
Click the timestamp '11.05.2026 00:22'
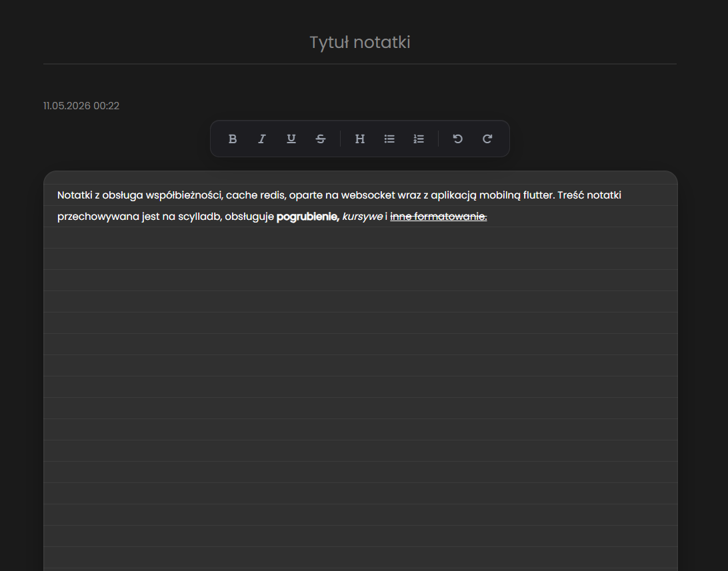click(x=81, y=106)
